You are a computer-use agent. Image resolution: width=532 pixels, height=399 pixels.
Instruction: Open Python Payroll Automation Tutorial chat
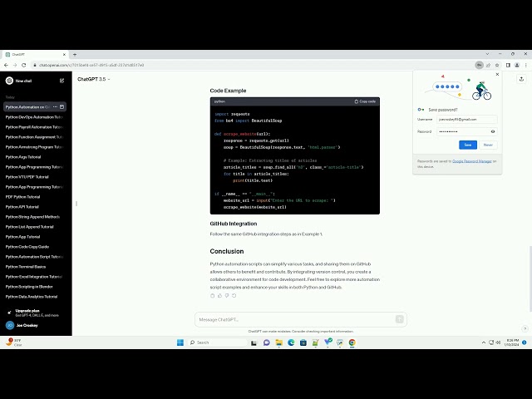point(35,127)
